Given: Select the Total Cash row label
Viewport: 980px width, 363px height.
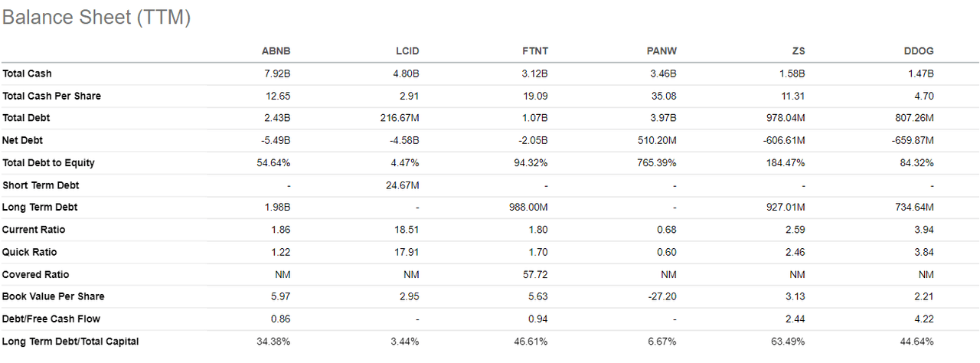Looking at the screenshot, I should 28,74.
